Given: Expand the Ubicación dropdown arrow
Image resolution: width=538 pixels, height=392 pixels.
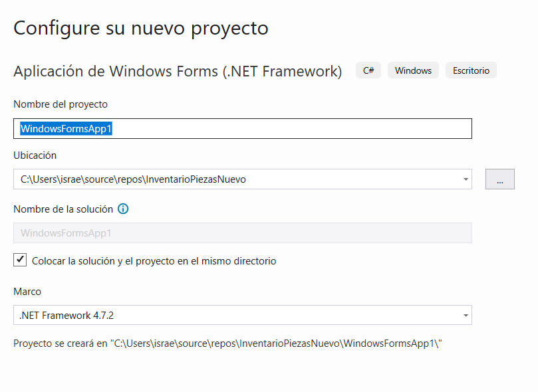Looking at the screenshot, I should point(466,179).
